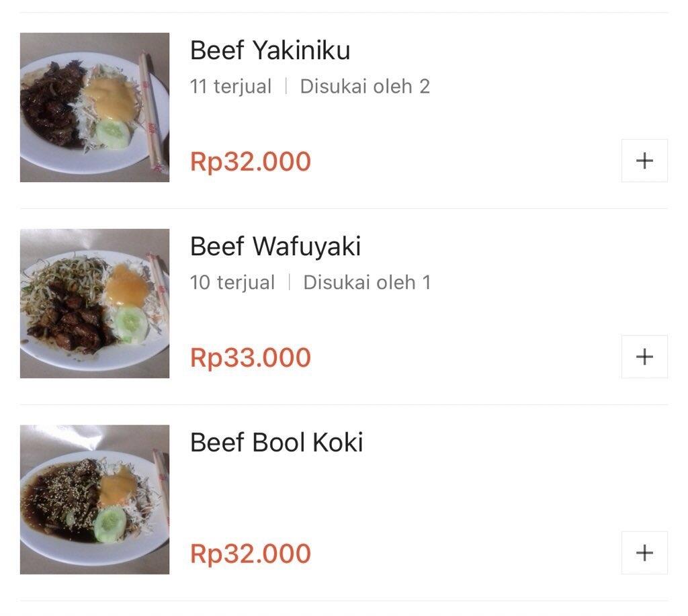Tap the Beef Bool Koki food picture
This screenshot has width=688, height=616.
click(x=94, y=500)
